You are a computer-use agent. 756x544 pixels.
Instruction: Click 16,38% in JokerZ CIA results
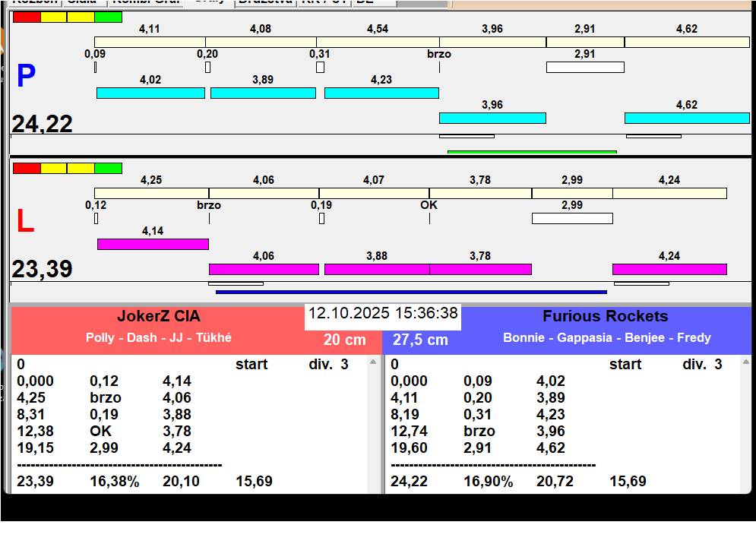coord(115,481)
